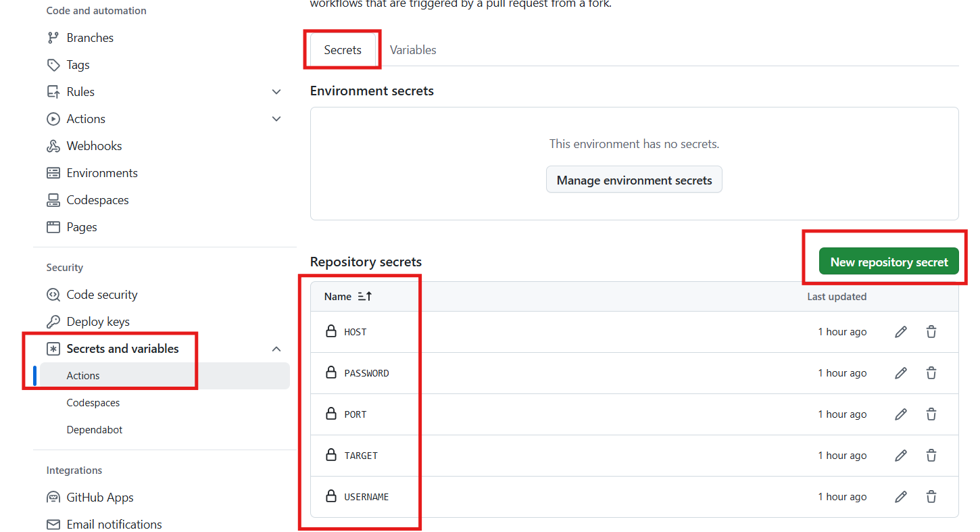Screen dimensions: 980x532
Task: Click the Tags label icon
Action: [53, 65]
